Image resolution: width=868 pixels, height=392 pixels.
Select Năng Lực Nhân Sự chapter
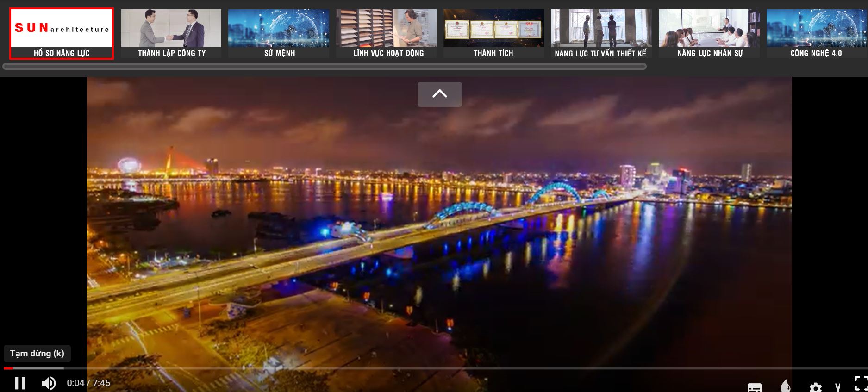(x=709, y=33)
